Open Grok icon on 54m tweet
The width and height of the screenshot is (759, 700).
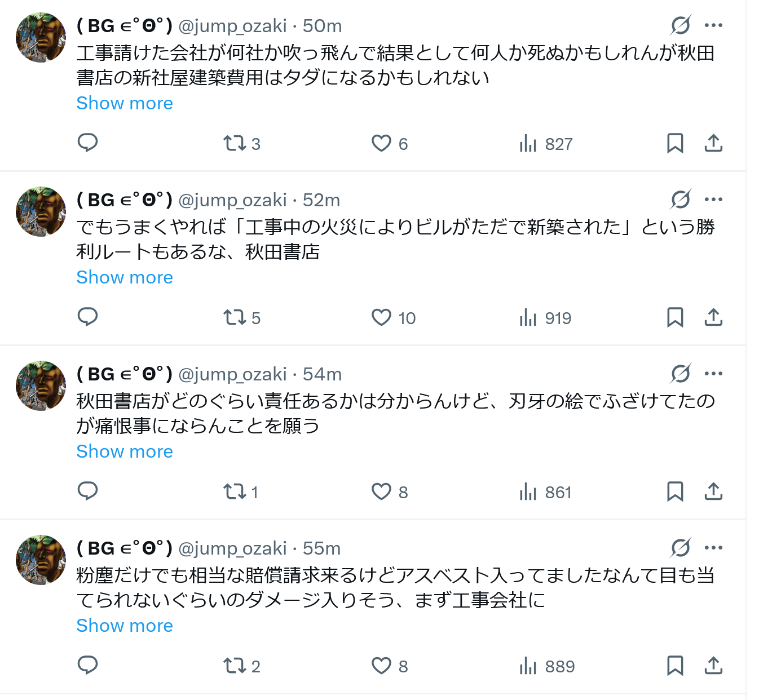point(681,374)
